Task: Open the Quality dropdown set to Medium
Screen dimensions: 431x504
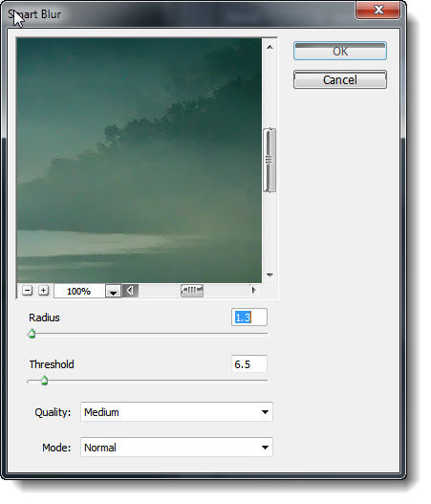Action: (x=177, y=412)
